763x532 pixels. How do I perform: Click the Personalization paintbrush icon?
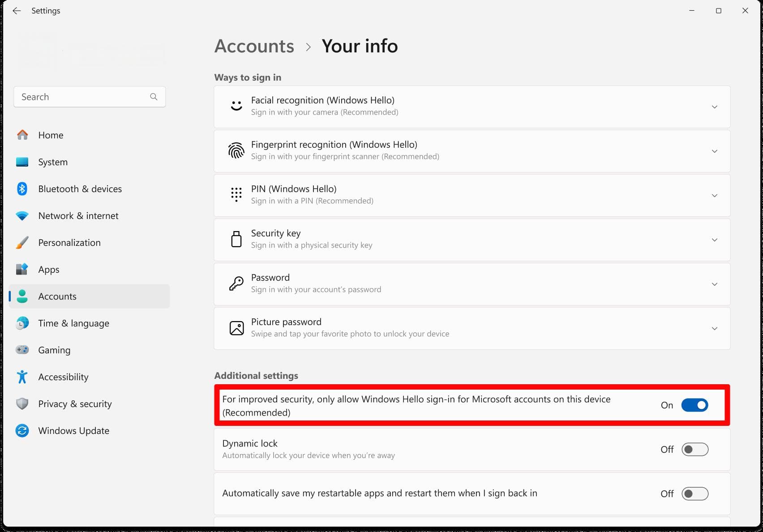22,242
